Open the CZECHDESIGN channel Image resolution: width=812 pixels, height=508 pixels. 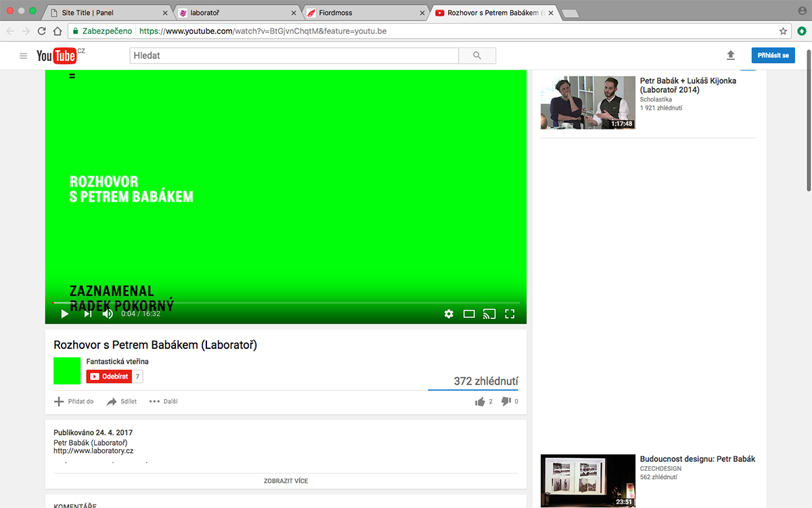point(660,469)
